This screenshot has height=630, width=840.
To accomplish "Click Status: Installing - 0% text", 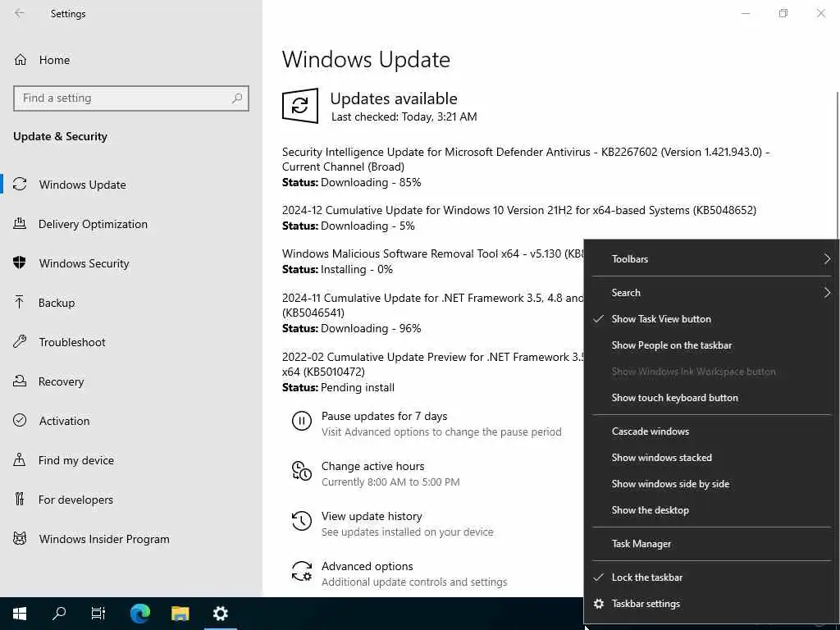I will point(337,269).
